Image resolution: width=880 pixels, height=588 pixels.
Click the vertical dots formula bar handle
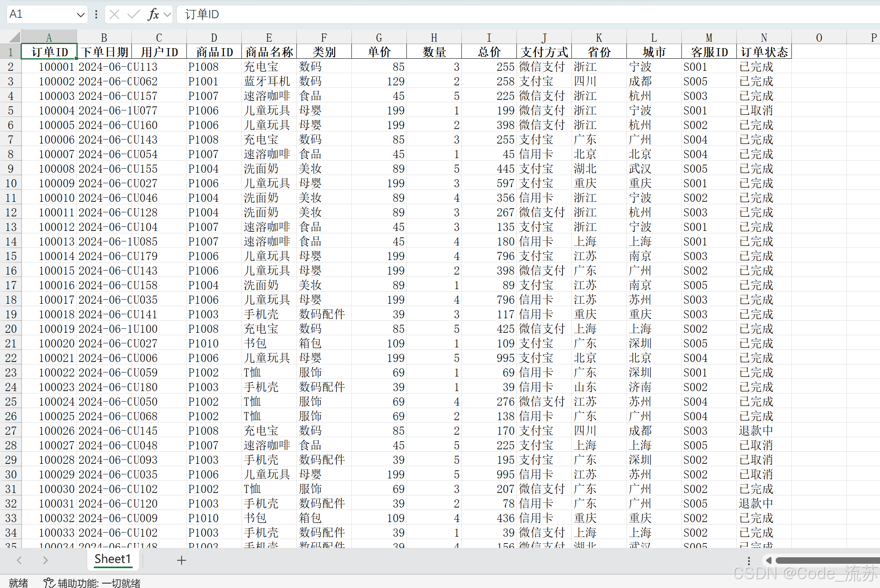point(96,15)
